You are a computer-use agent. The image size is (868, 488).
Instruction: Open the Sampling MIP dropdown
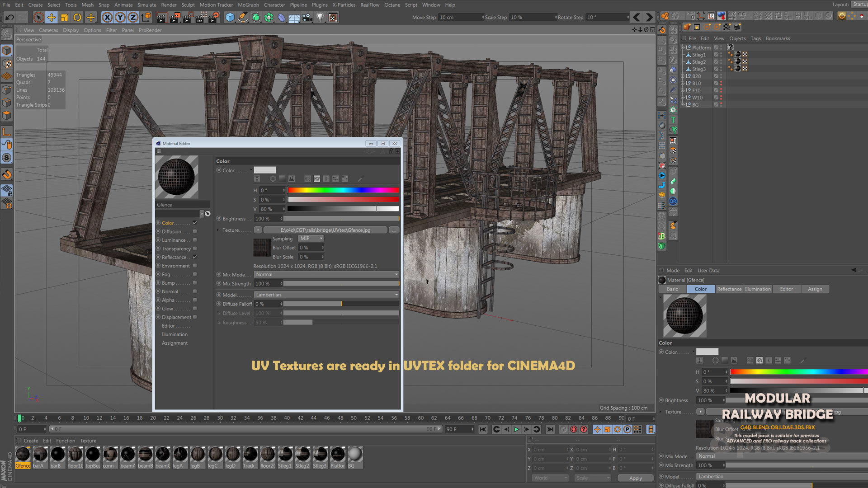(311, 239)
